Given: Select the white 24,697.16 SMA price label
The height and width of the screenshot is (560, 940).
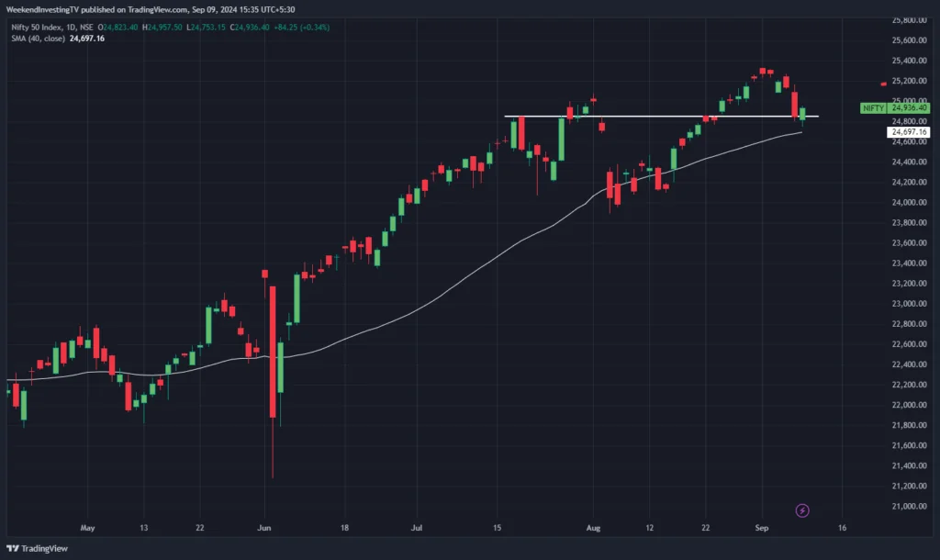Looking at the screenshot, I should pos(909,132).
